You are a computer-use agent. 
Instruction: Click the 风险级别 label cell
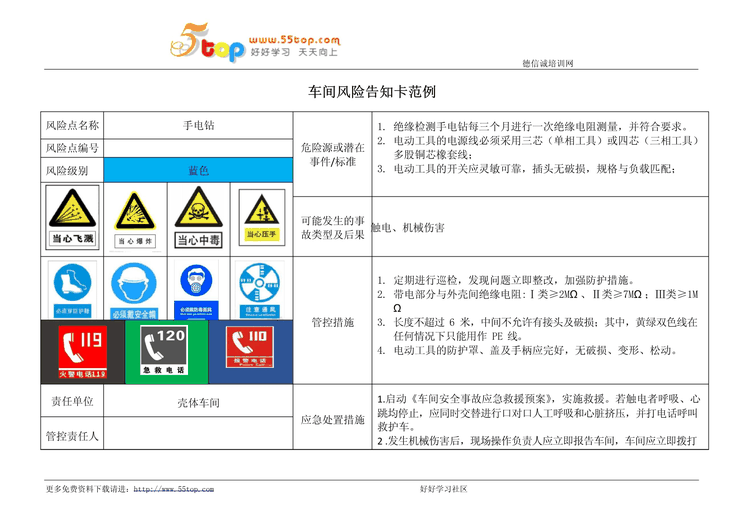(72, 170)
